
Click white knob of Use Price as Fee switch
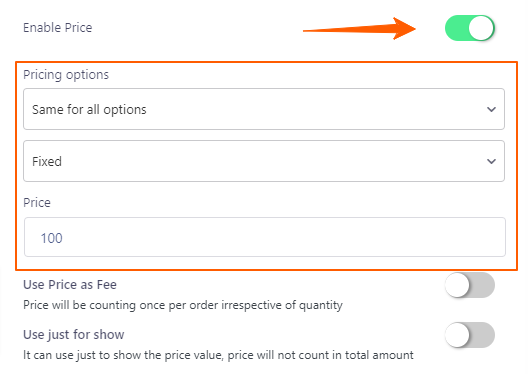[457, 285]
